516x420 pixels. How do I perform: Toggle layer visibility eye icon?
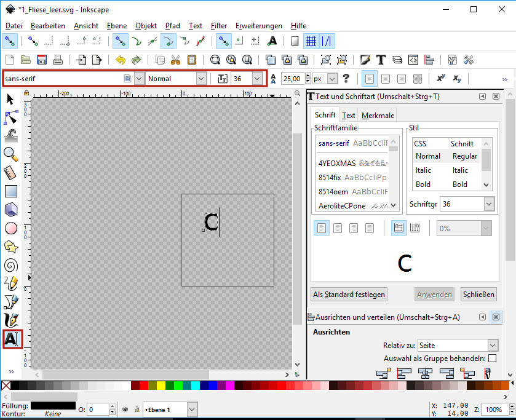tap(125, 410)
